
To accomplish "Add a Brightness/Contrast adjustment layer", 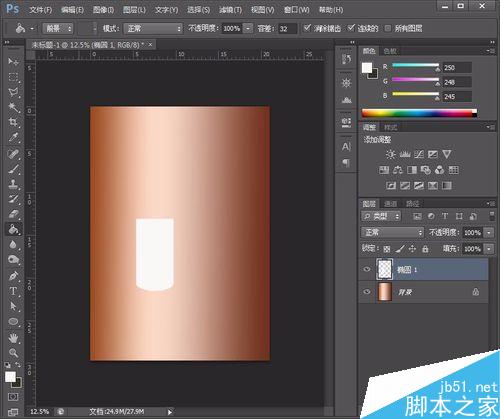I will (391, 154).
